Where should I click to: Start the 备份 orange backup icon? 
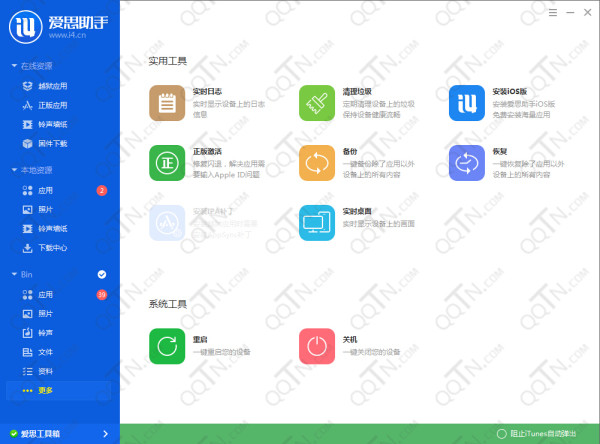[317, 163]
